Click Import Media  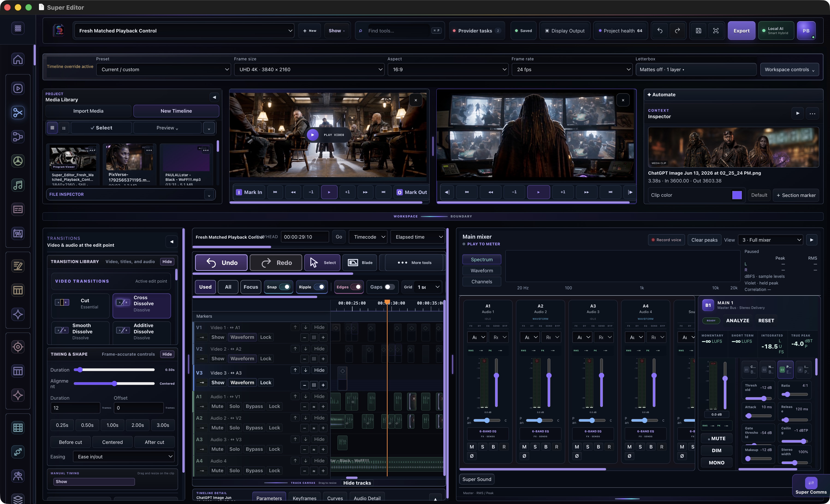pos(88,111)
